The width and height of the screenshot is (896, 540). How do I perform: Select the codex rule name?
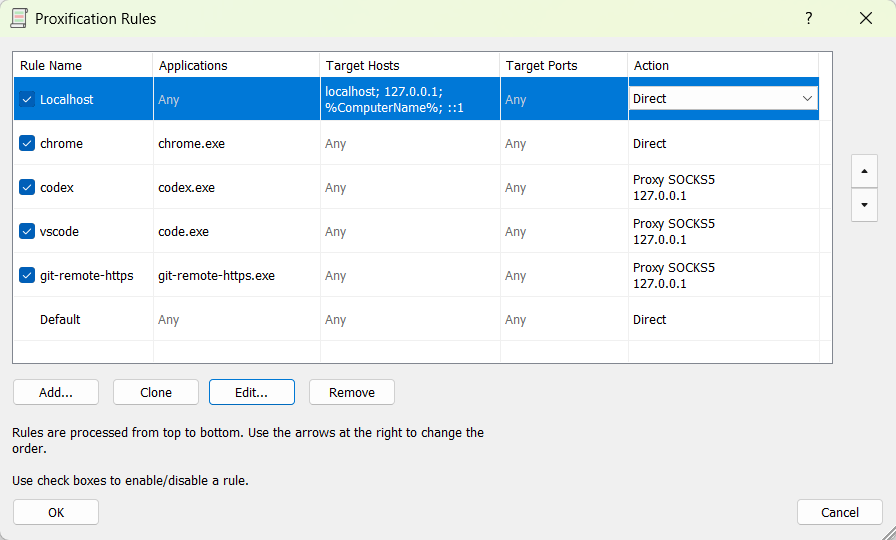click(x=57, y=187)
